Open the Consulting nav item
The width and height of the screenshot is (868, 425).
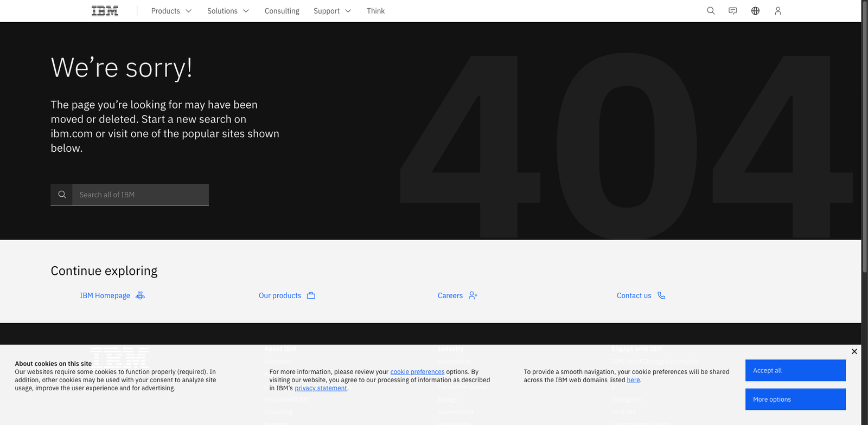(x=282, y=11)
